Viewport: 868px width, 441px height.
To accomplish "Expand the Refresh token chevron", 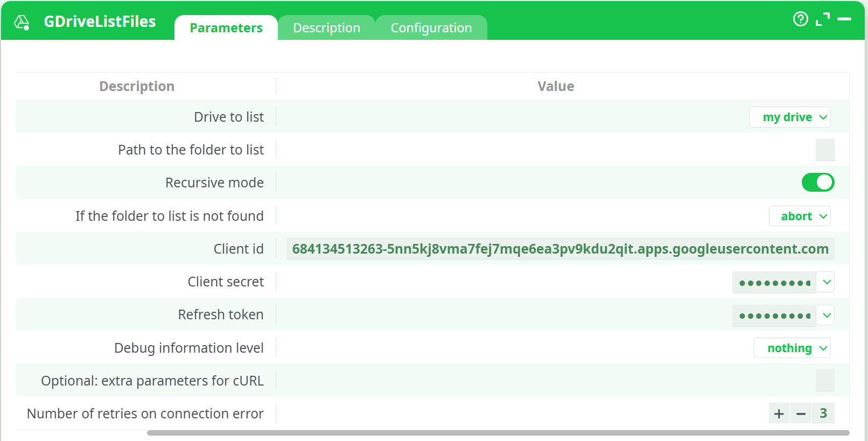I will (x=827, y=316).
